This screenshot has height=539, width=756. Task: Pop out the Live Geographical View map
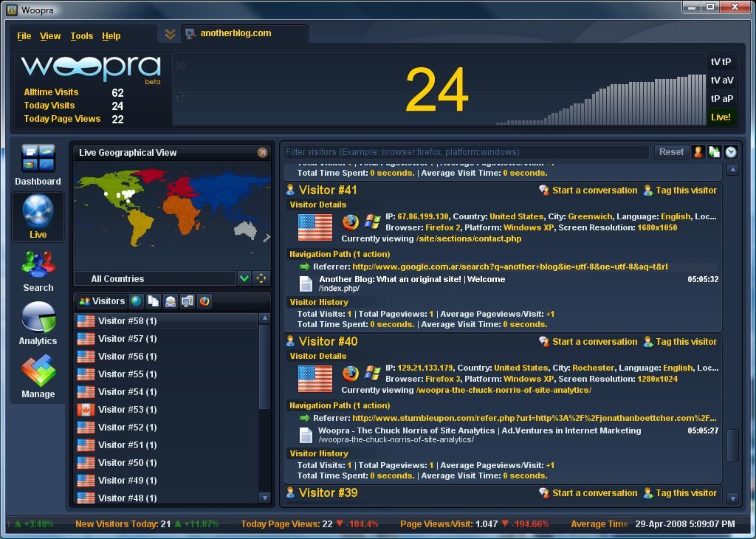pos(262,152)
